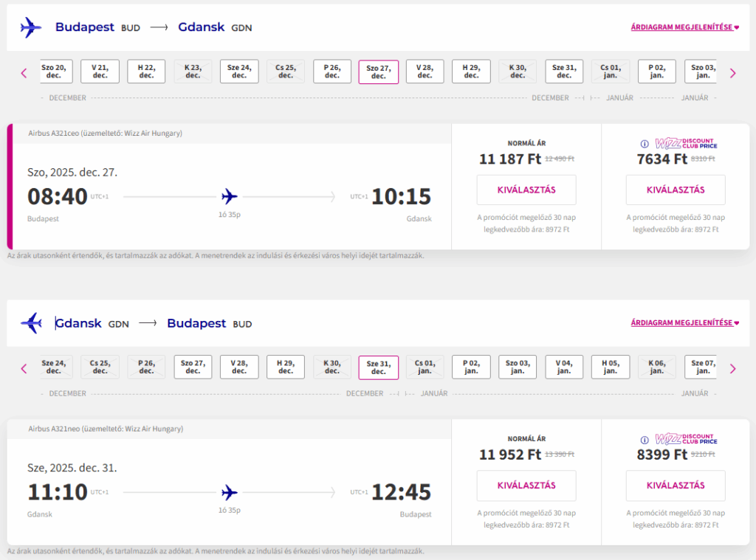Image resolution: width=756 pixels, height=560 pixels.
Task: Click the info icon beside return Wizz Discount Club price
Action: [x=645, y=440]
